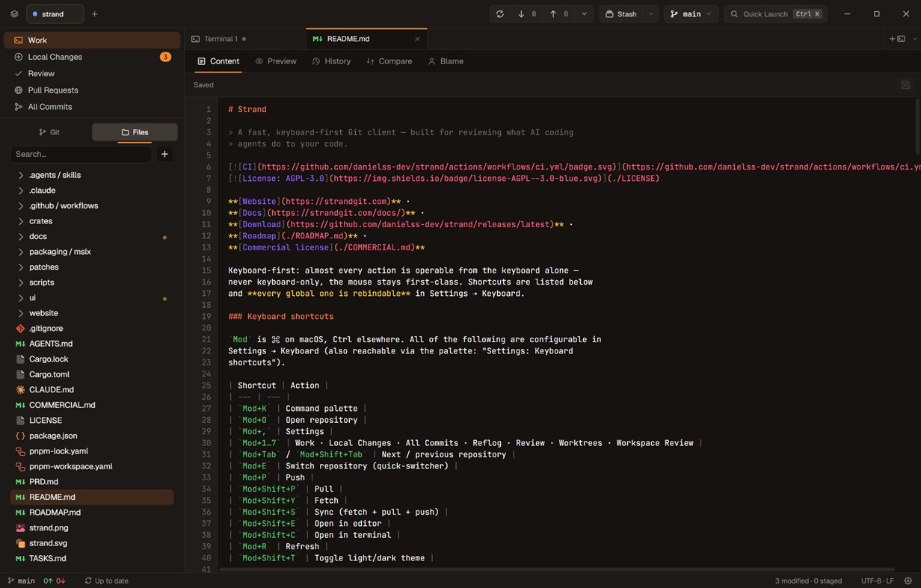The width and height of the screenshot is (921, 588).
Task: Switch to the Git tab
Action: click(x=49, y=132)
